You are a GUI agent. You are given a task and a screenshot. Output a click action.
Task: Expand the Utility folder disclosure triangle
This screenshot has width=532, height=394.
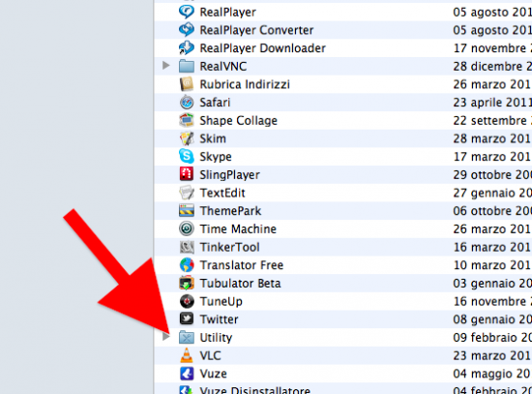click(x=165, y=337)
